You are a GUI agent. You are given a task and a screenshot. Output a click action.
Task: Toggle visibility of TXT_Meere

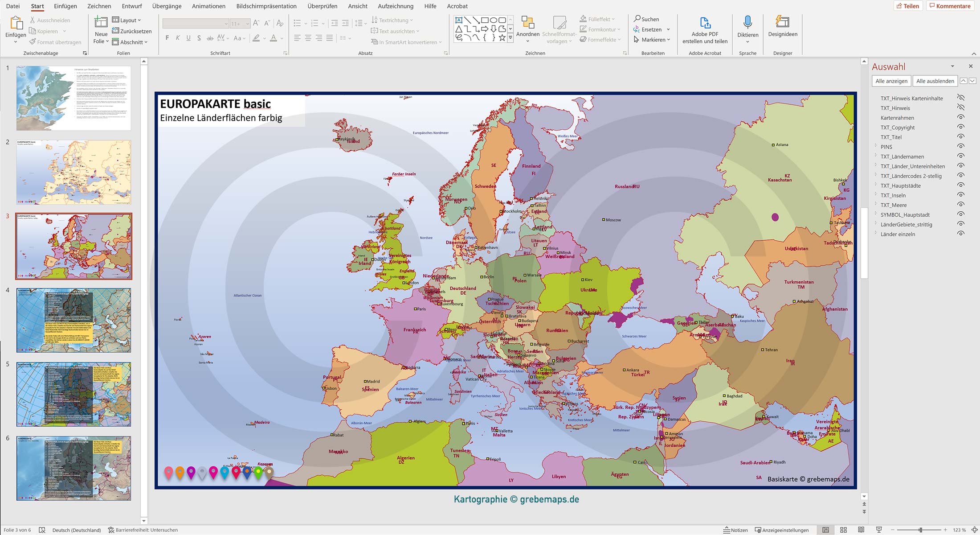961,205
